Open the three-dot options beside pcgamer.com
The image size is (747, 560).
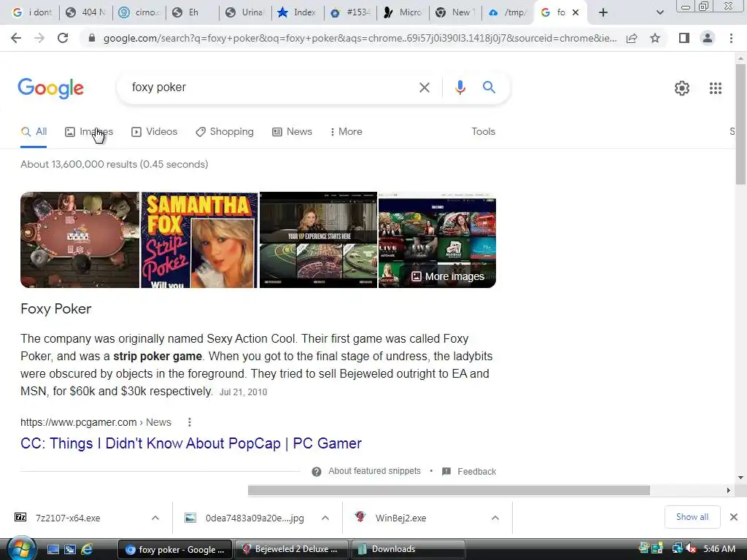pos(190,422)
